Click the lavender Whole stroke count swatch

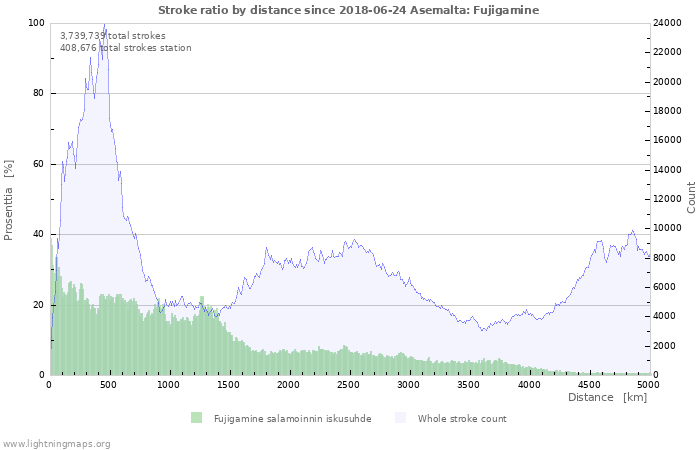[x=400, y=418]
